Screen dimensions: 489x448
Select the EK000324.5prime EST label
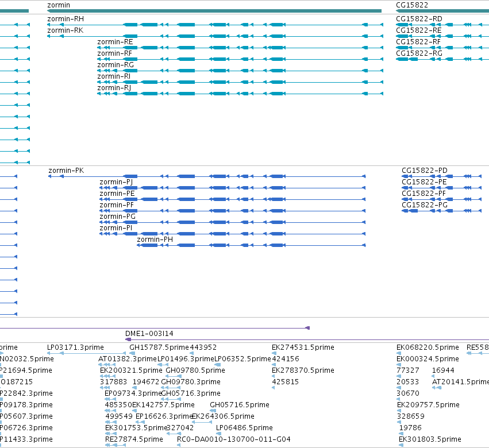tap(428, 359)
